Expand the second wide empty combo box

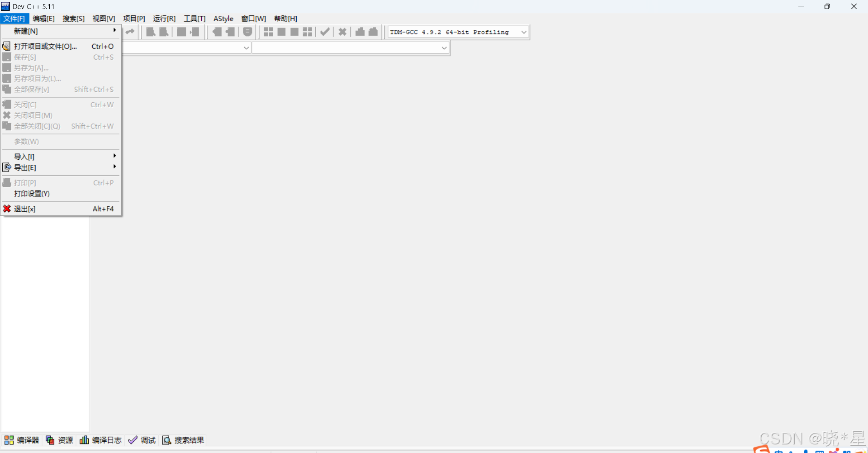pyautogui.click(x=444, y=48)
